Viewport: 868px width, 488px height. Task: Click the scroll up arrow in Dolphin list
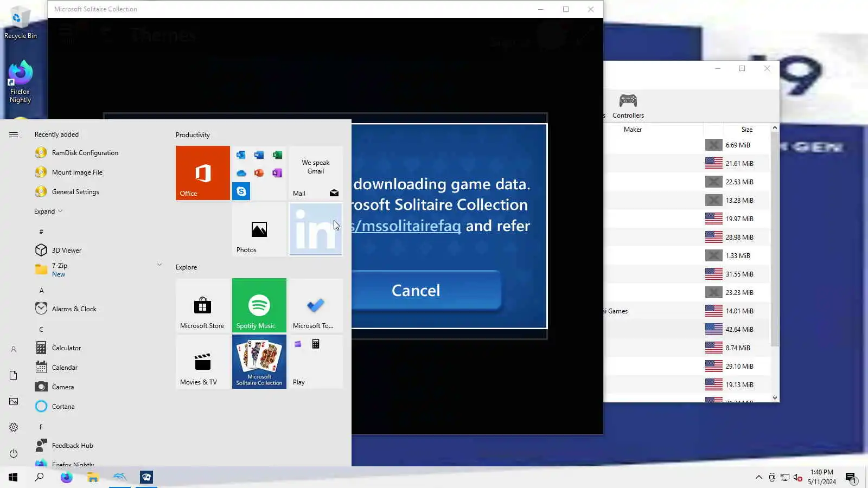pyautogui.click(x=775, y=128)
